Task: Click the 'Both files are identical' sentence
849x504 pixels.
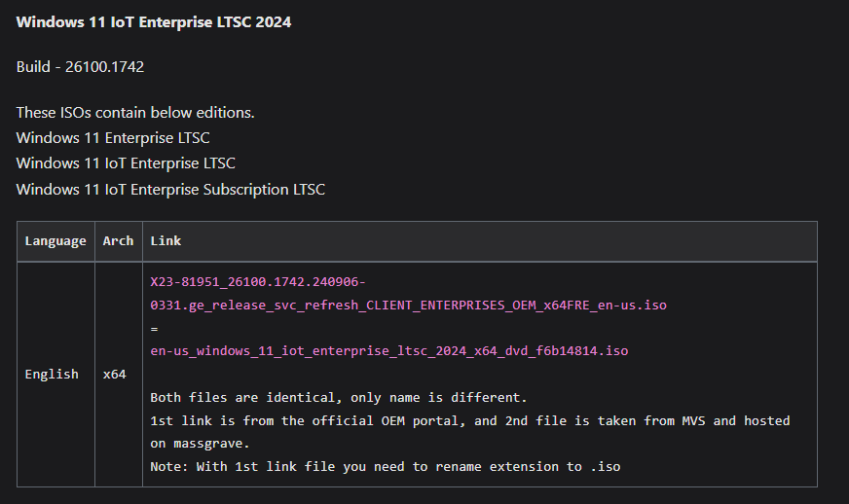Action: click(x=339, y=397)
